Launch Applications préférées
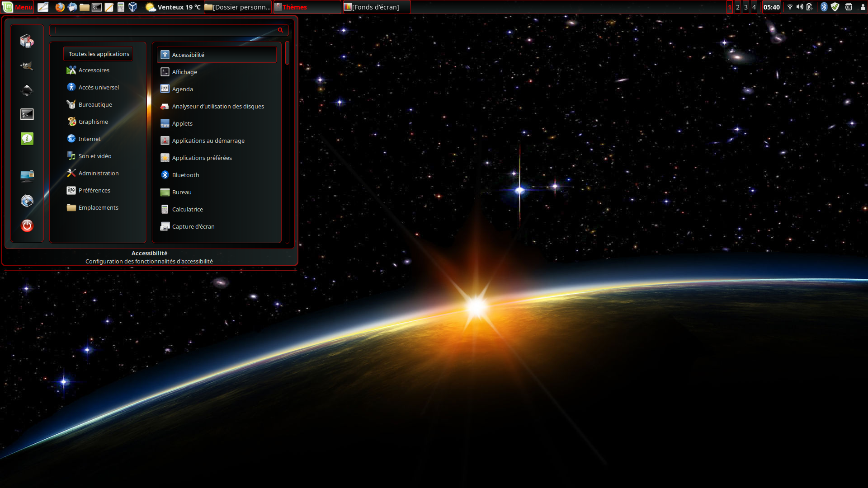Image resolution: width=868 pixels, height=488 pixels. click(217, 158)
